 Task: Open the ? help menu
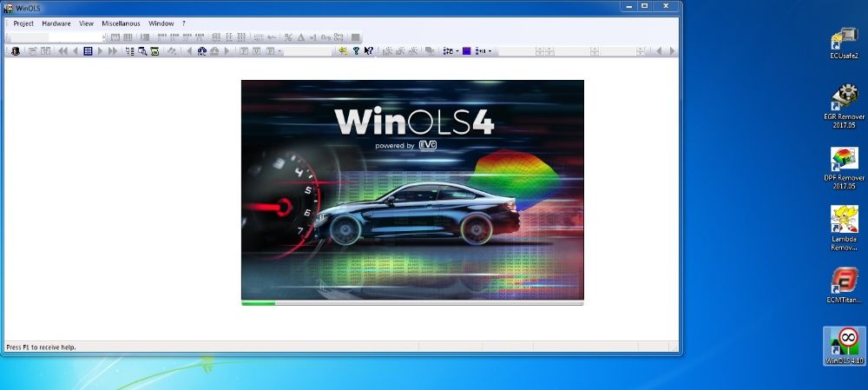[x=184, y=23]
